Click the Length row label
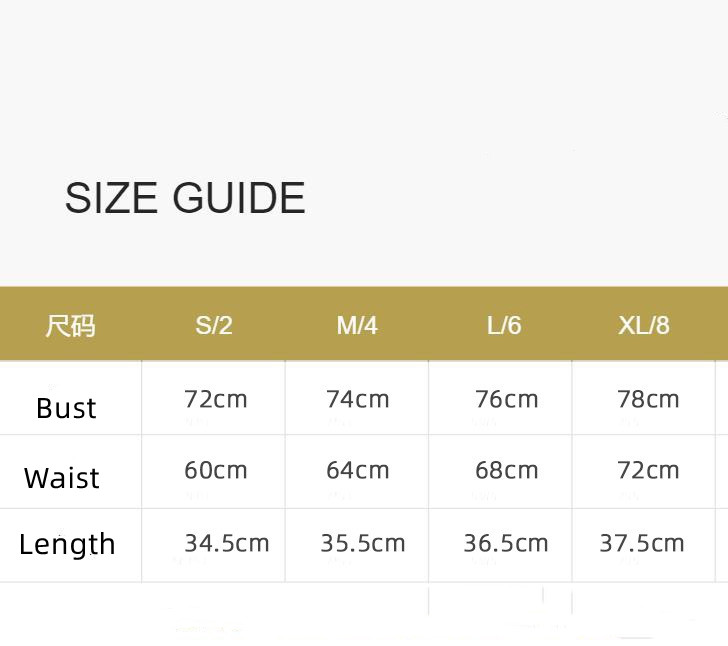728x646 pixels. coord(67,544)
